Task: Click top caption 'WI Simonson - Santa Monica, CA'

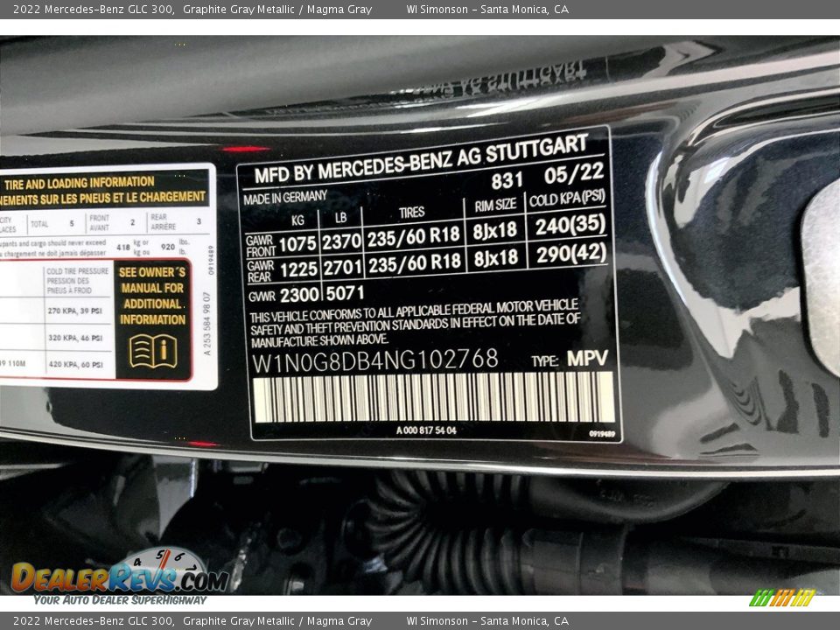Action: tap(487, 9)
